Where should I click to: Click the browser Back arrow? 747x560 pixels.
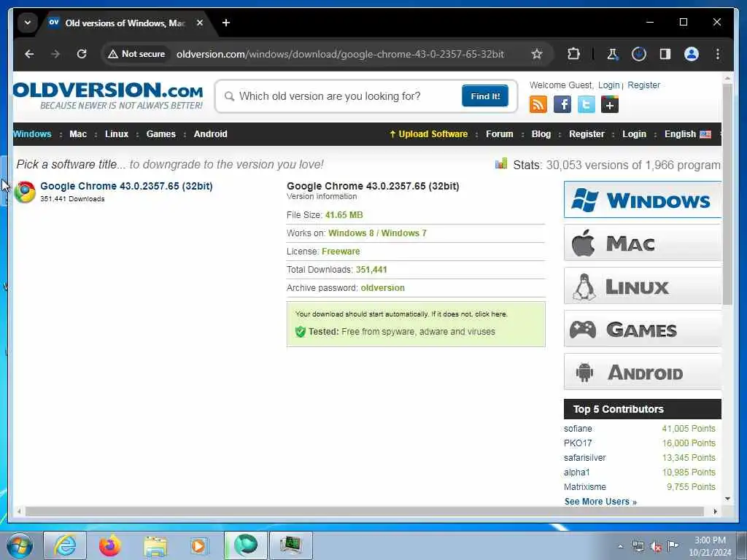coord(29,54)
